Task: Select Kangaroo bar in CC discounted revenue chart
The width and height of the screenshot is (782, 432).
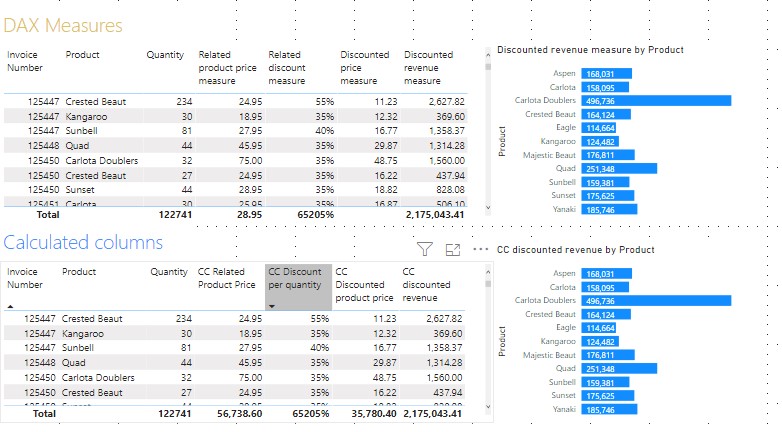Action: [x=599, y=342]
